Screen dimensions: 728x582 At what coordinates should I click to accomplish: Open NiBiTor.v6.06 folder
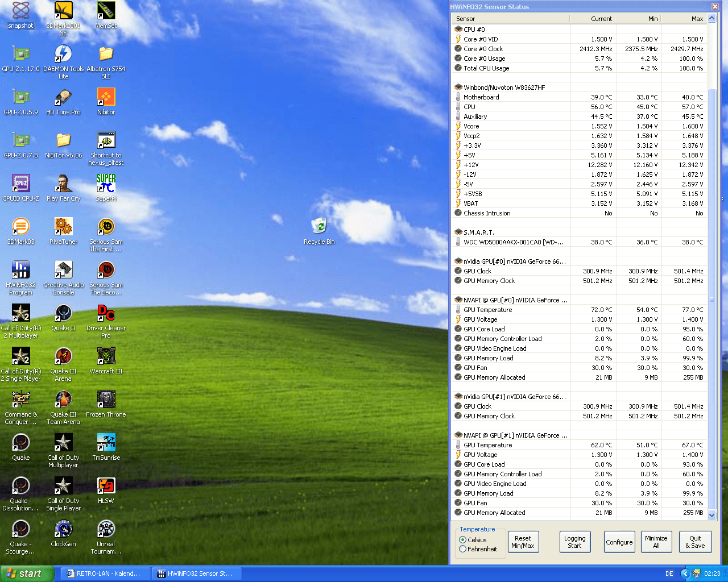[63, 145]
